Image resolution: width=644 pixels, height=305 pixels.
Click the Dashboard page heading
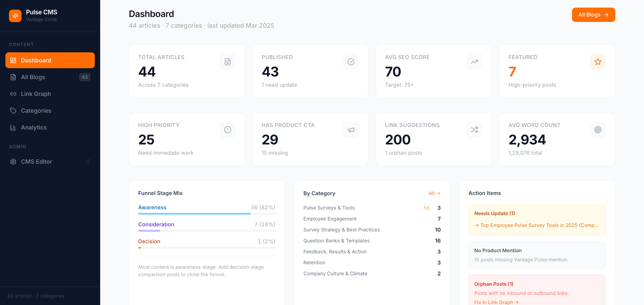tap(151, 14)
